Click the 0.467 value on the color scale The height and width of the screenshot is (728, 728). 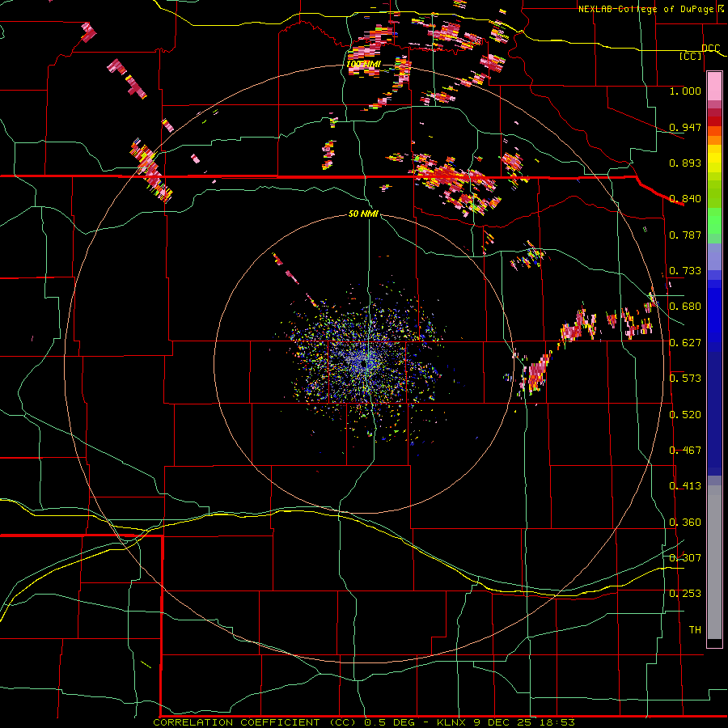[x=685, y=451]
